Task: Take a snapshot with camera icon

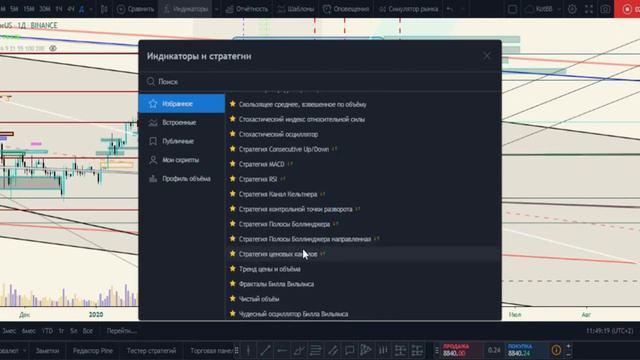Action: pos(605,9)
